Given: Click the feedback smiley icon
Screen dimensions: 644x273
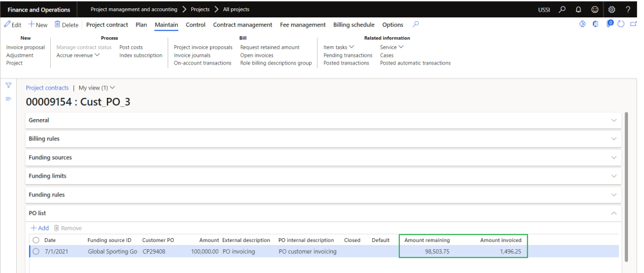Looking at the screenshot, I should point(594,10).
